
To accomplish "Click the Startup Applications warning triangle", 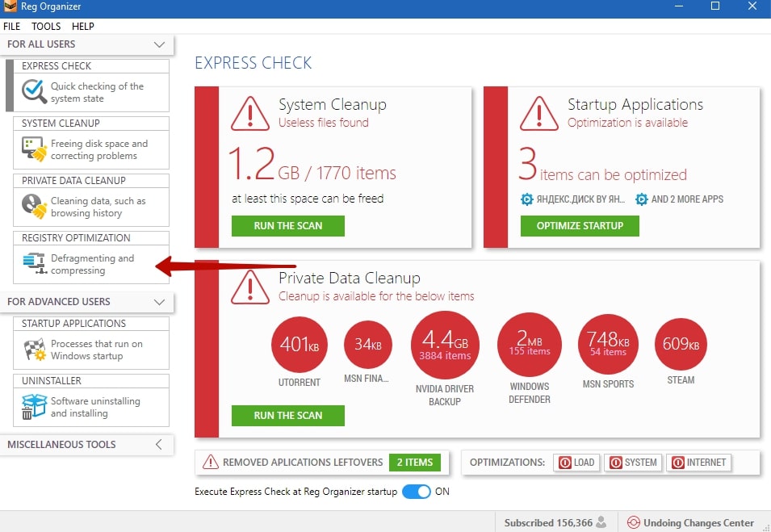I will 539,114.
